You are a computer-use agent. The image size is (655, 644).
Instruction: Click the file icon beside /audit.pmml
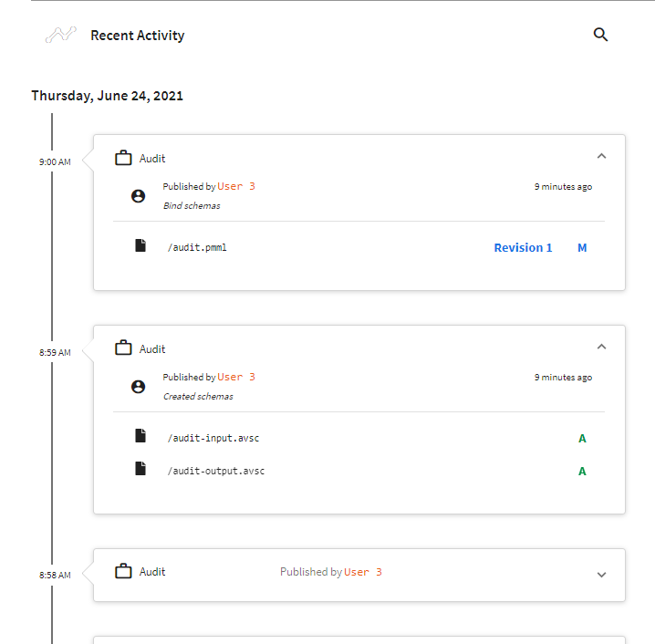coord(140,246)
